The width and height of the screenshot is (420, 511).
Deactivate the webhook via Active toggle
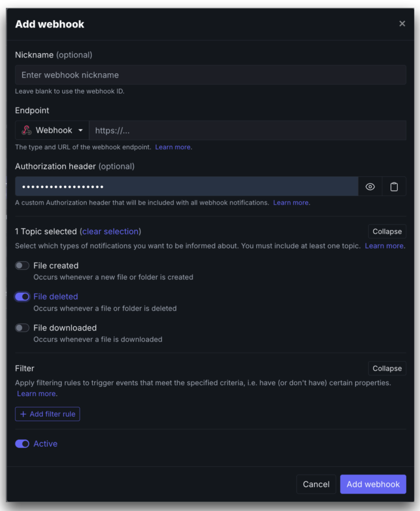pyautogui.click(x=22, y=444)
